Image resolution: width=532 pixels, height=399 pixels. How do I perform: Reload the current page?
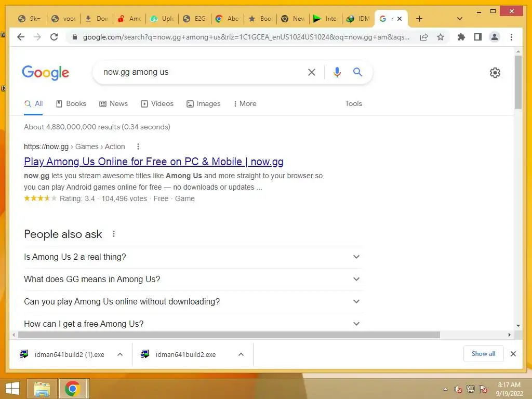[54, 37]
